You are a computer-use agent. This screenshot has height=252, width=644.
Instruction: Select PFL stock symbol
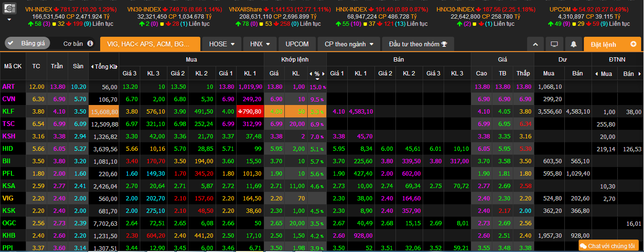pos(9,173)
